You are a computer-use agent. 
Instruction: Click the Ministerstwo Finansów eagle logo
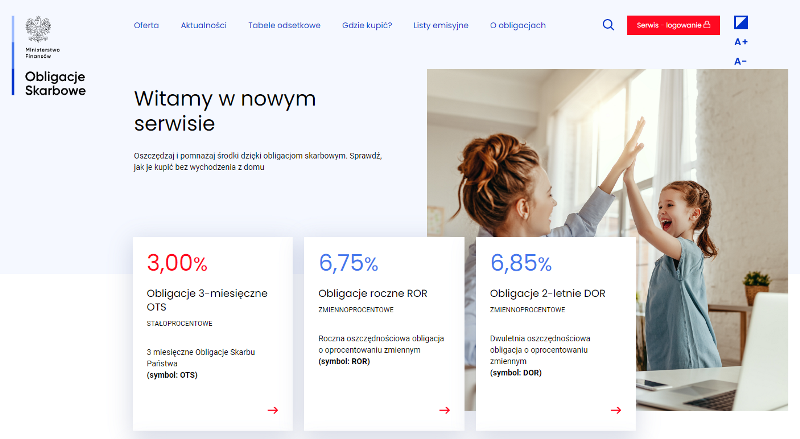(x=38, y=29)
